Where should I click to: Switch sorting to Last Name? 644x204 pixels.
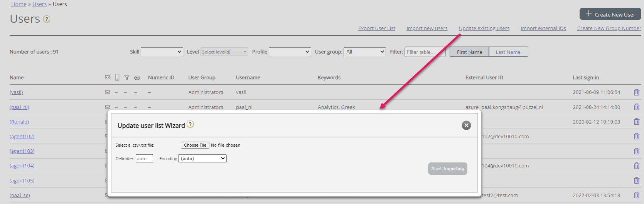(508, 52)
